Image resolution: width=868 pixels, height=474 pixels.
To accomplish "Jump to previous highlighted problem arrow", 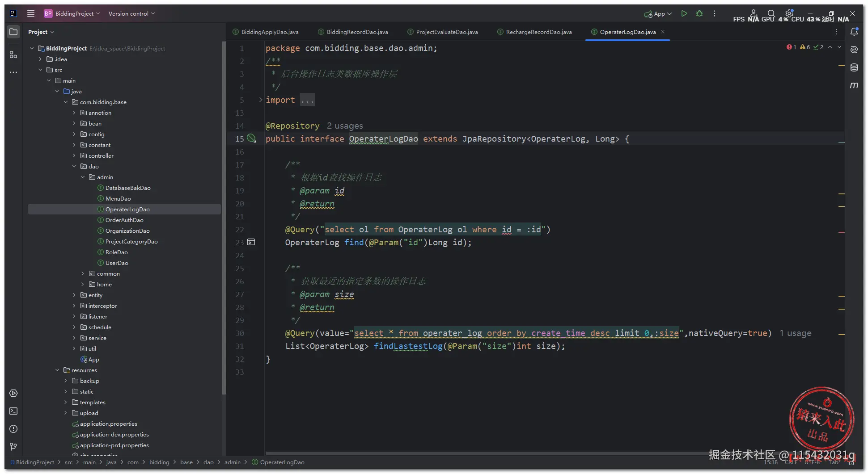I will point(830,47).
